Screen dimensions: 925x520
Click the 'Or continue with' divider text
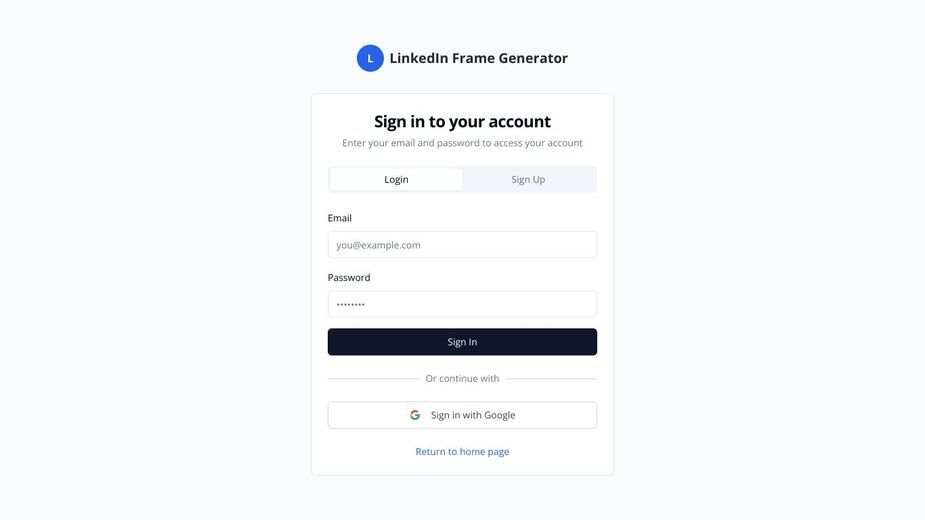click(462, 379)
